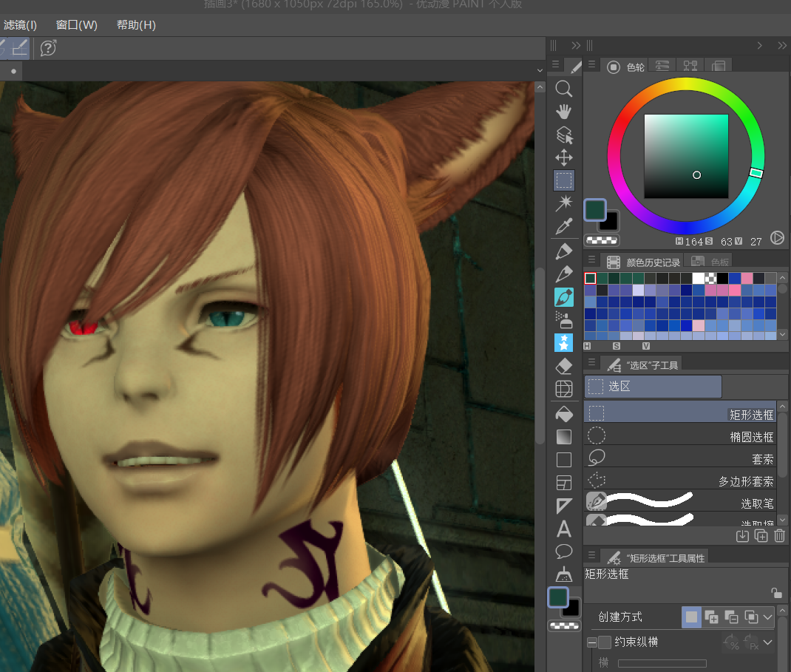Image resolution: width=791 pixels, height=672 pixels.
Task: Select the Gradient tool
Action: [563, 437]
